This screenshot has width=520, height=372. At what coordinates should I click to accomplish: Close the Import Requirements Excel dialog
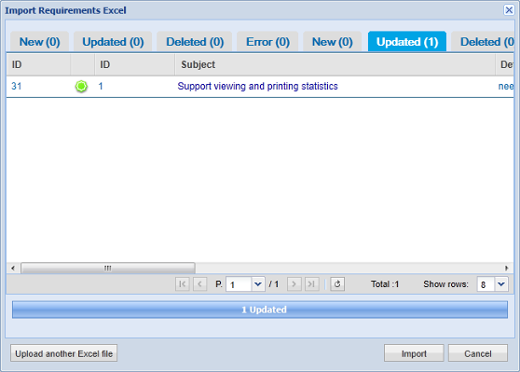pyautogui.click(x=509, y=10)
